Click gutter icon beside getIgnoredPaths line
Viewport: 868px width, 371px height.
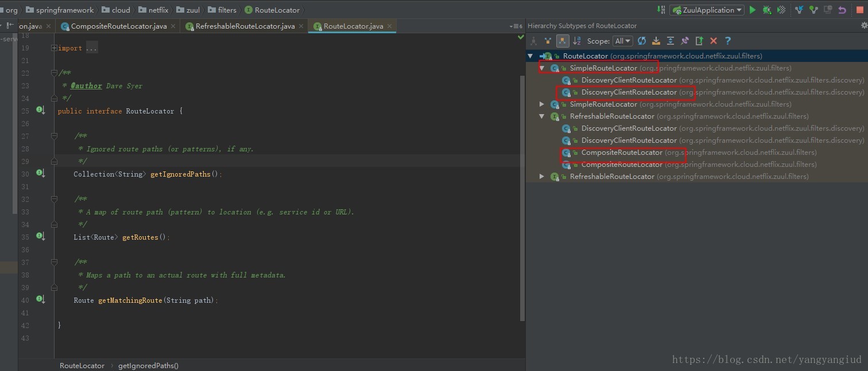pyautogui.click(x=40, y=173)
